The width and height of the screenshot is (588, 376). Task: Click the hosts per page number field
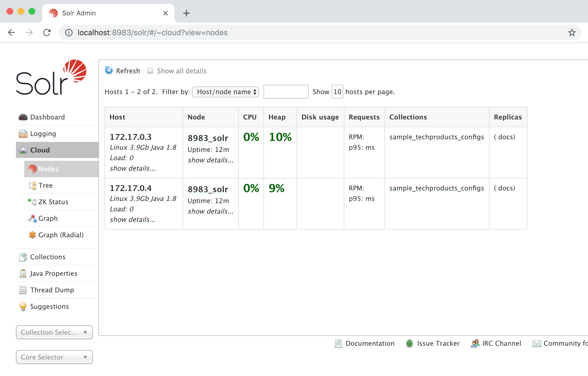point(337,92)
